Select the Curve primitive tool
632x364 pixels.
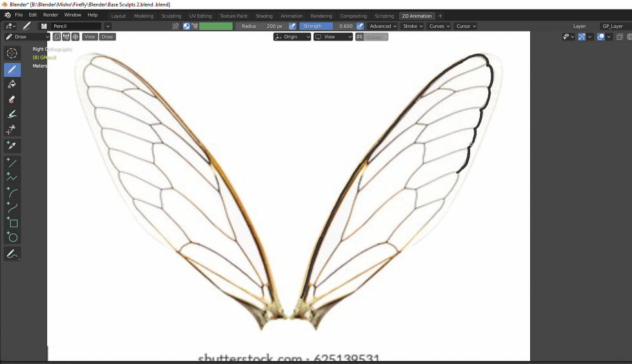tap(12, 207)
